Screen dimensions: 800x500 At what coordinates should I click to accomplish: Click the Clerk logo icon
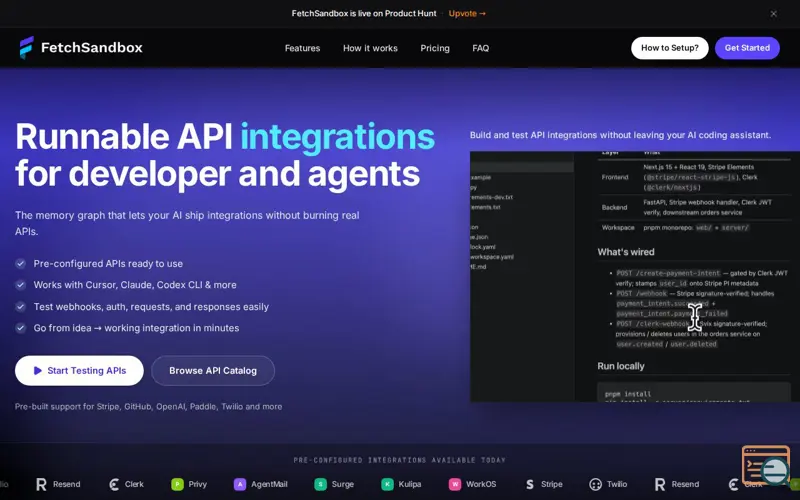[x=114, y=484]
